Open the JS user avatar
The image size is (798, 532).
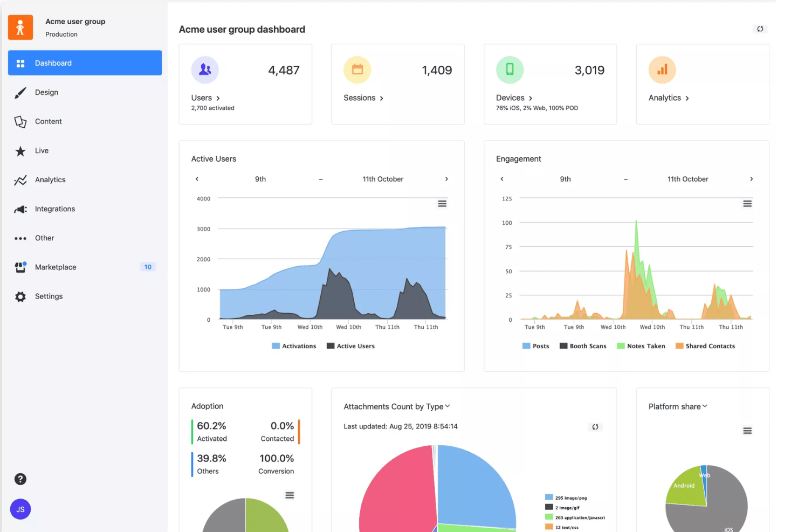[20, 509]
